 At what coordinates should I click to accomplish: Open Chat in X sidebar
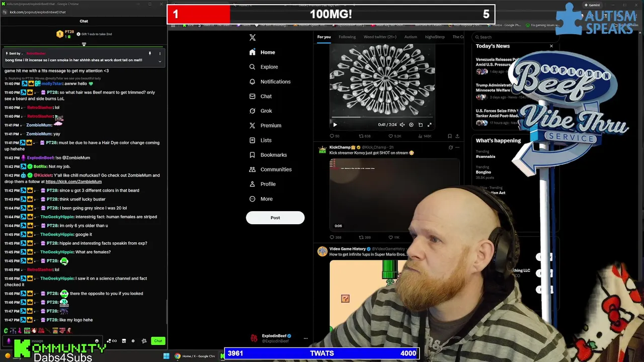(260, 96)
